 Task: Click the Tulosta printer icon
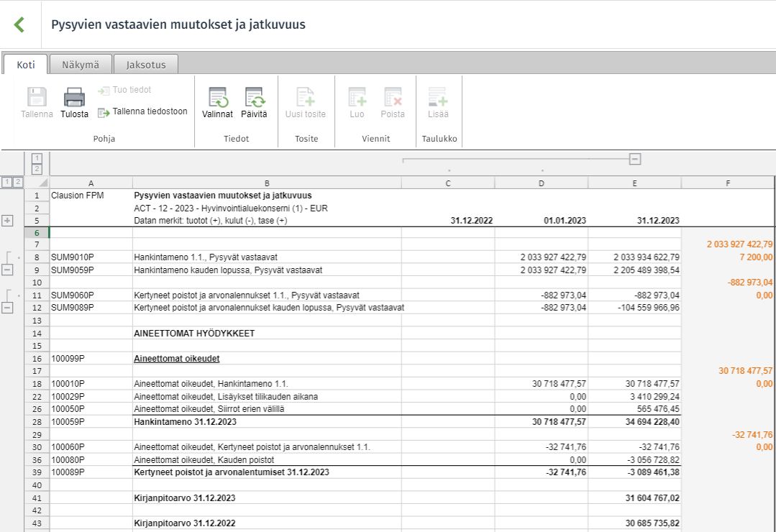tap(74, 97)
